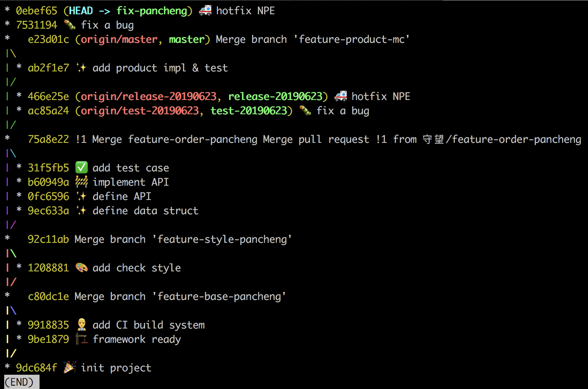Click the palette emoji before 'add check style'

tap(81, 268)
